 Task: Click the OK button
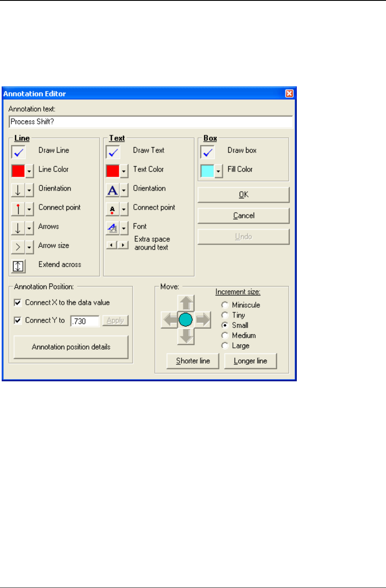[x=244, y=195]
